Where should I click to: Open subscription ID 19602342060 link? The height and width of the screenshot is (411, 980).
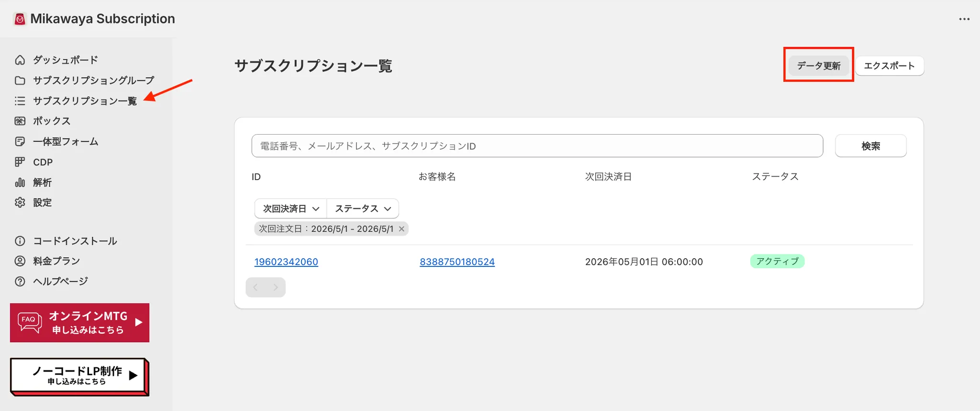pos(286,262)
